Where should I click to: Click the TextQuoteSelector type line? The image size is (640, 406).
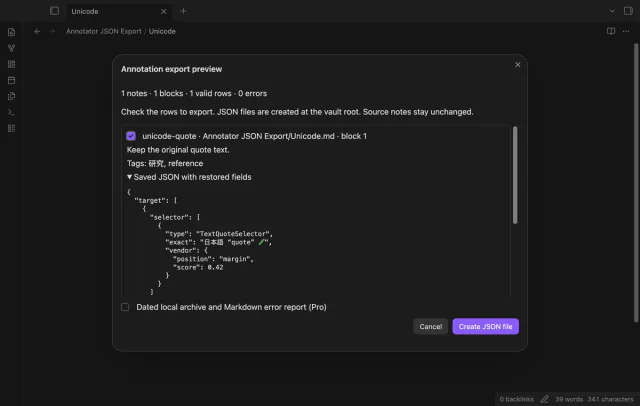(219, 234)
